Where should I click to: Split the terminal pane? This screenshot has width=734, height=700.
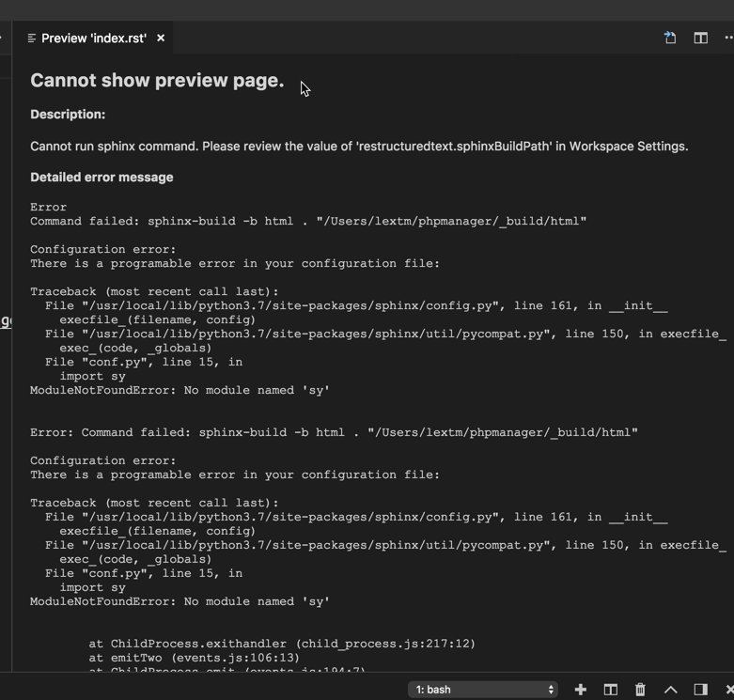[x=611, y=690]
